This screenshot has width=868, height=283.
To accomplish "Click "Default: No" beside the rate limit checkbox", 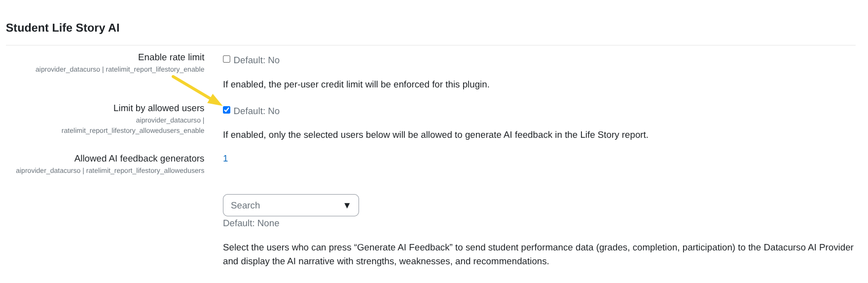I will (x=256, y=60).
